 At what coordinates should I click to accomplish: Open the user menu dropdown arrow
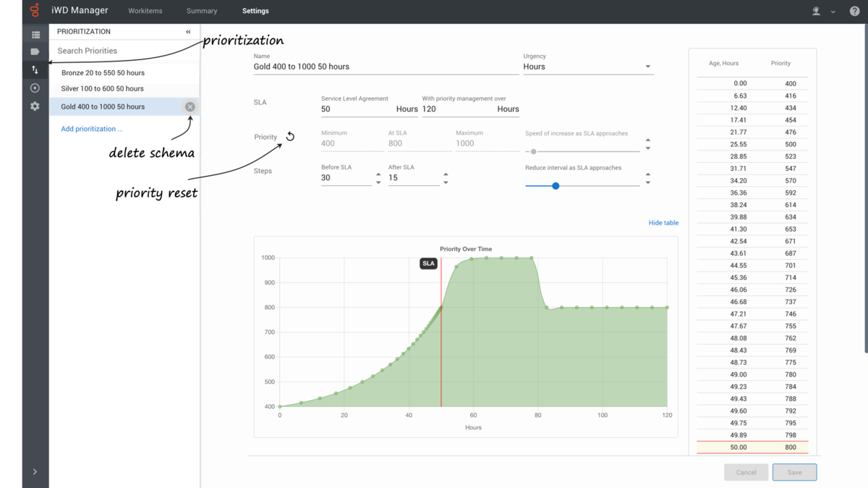click(x=833, y=12)
